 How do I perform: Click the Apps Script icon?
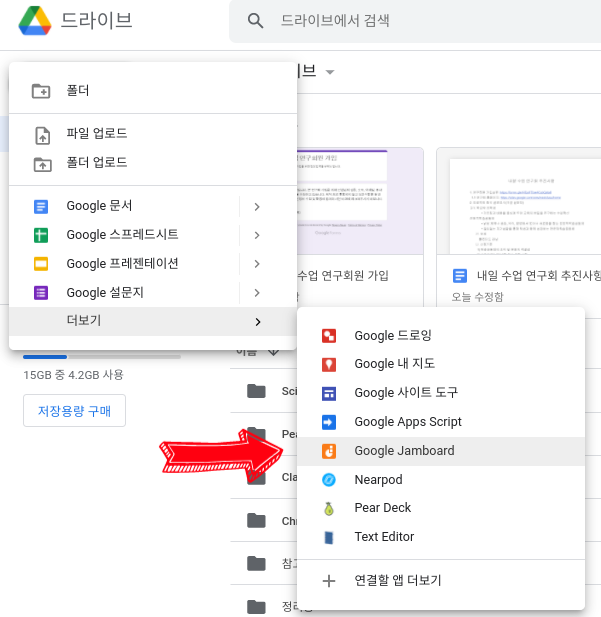(x=329, y=422)
